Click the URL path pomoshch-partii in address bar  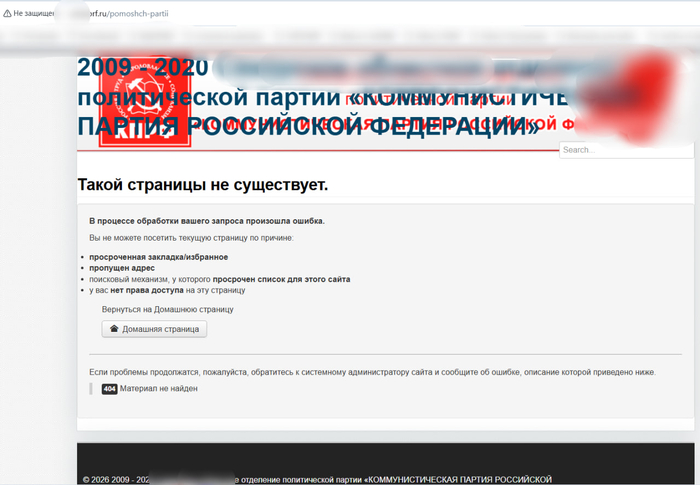[139, 13]
